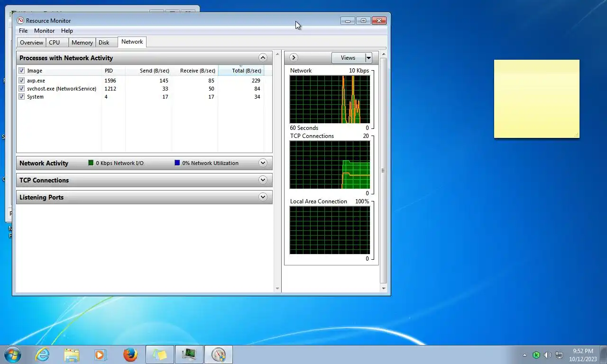Toggle the svchost.exe (NetworkService) checkbox

21,89
